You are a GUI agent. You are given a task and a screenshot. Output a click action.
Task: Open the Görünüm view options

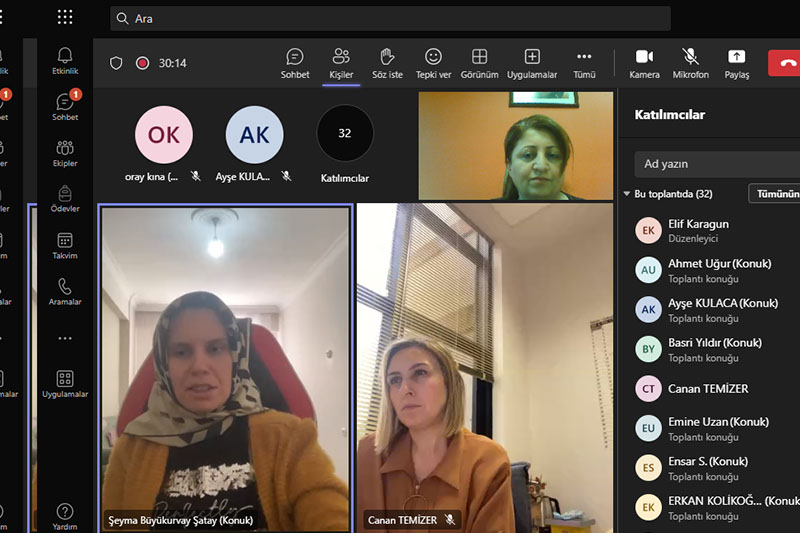pos(480,63)
